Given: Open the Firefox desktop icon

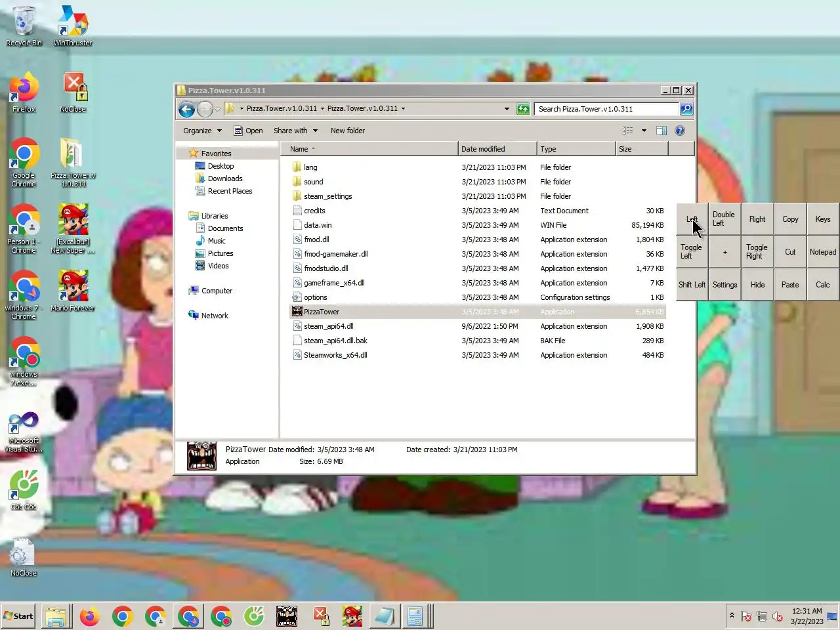Looking at the screenshot, I should tap(24, 93).
